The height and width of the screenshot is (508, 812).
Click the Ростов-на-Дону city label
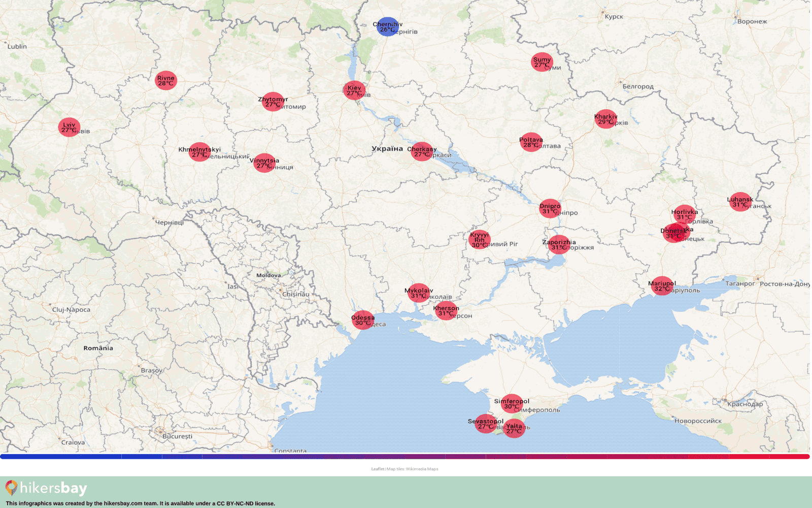point(785,284)
